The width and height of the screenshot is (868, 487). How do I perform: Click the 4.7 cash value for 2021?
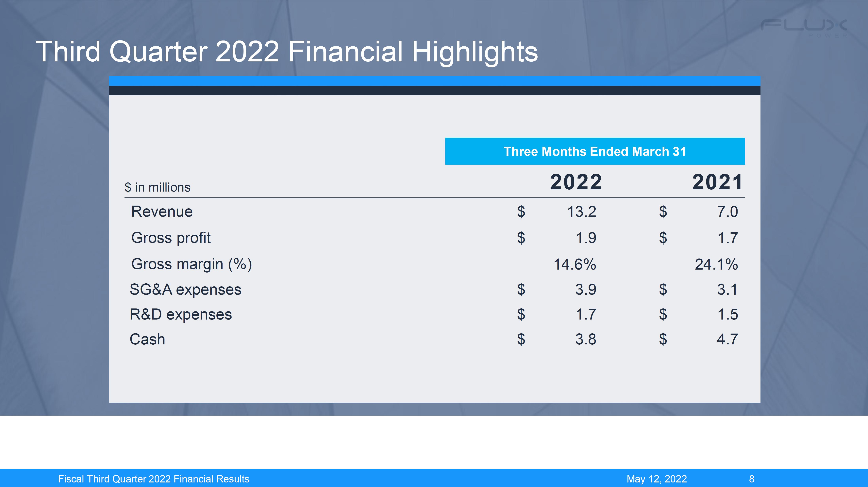point(727,339)
